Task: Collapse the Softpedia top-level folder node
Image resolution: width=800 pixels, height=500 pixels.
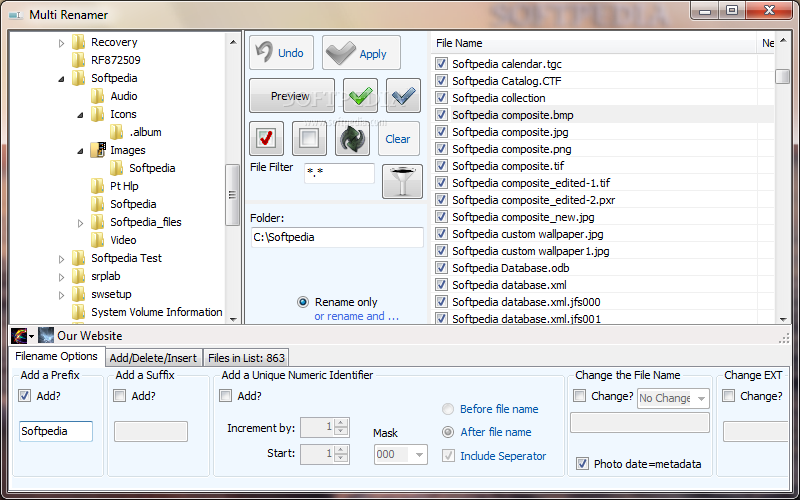Action: click(61, 79)
